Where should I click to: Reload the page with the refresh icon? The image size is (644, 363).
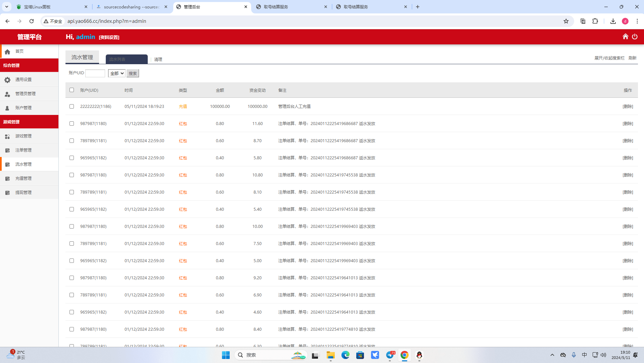[32, 21]
